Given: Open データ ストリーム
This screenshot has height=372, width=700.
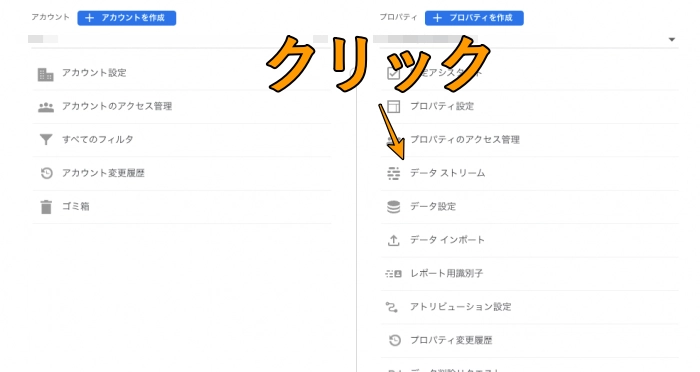Looking at the screenshot, I should (448, 173).
